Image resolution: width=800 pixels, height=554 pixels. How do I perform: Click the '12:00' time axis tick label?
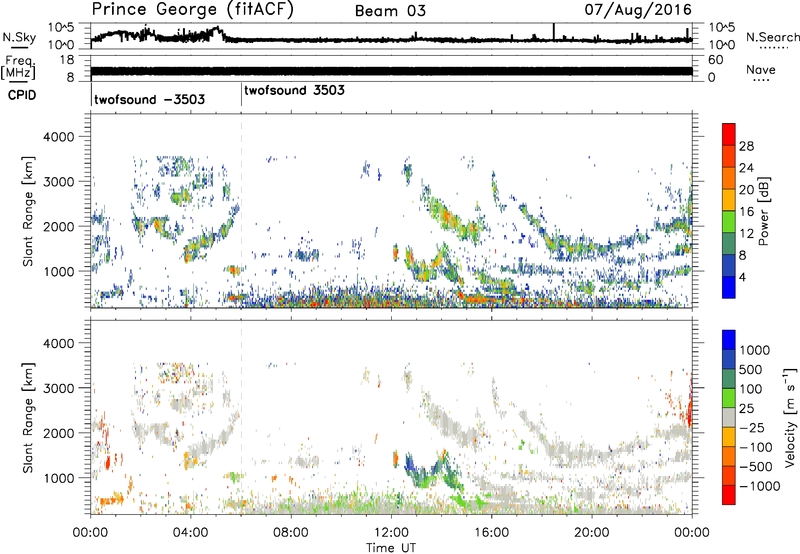pos(391,533)
